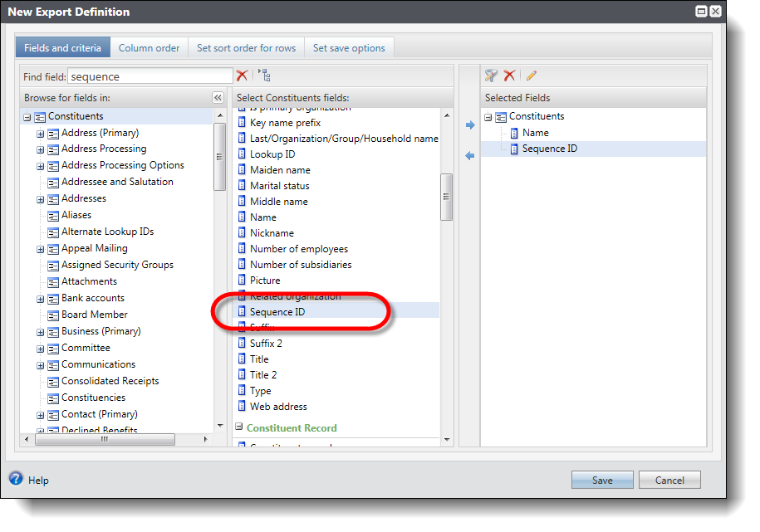
Task: Click the Aliases table icon
Action: [53, 216]
